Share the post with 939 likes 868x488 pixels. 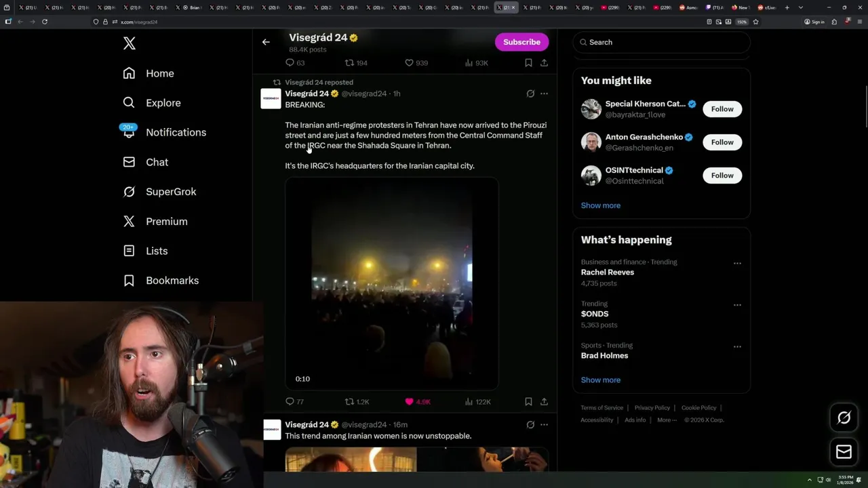pyautogui.click(x=544, y=63)
